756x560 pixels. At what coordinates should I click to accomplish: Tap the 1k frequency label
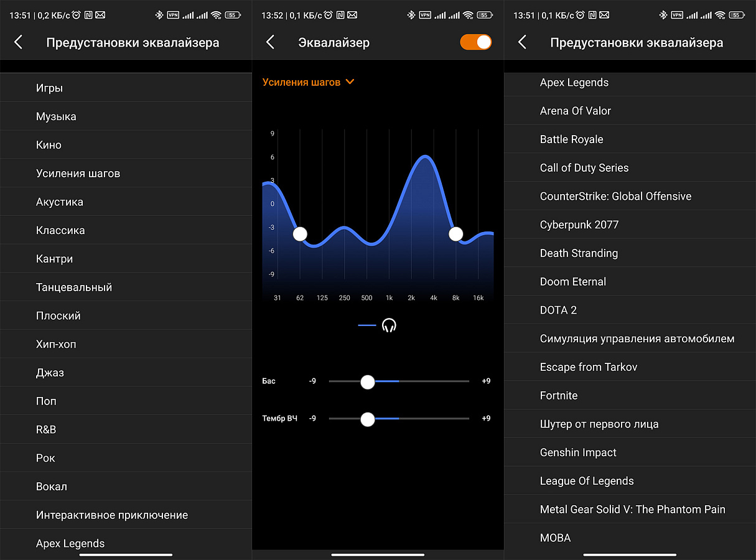[389, 298]
